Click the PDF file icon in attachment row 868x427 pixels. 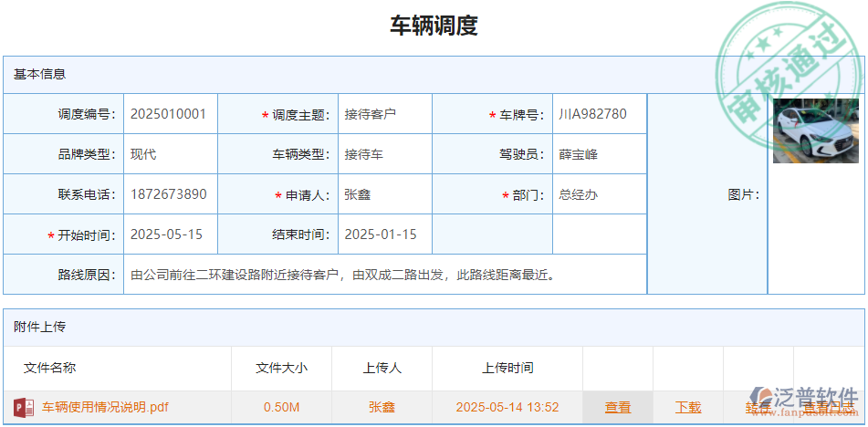[24, 407]
